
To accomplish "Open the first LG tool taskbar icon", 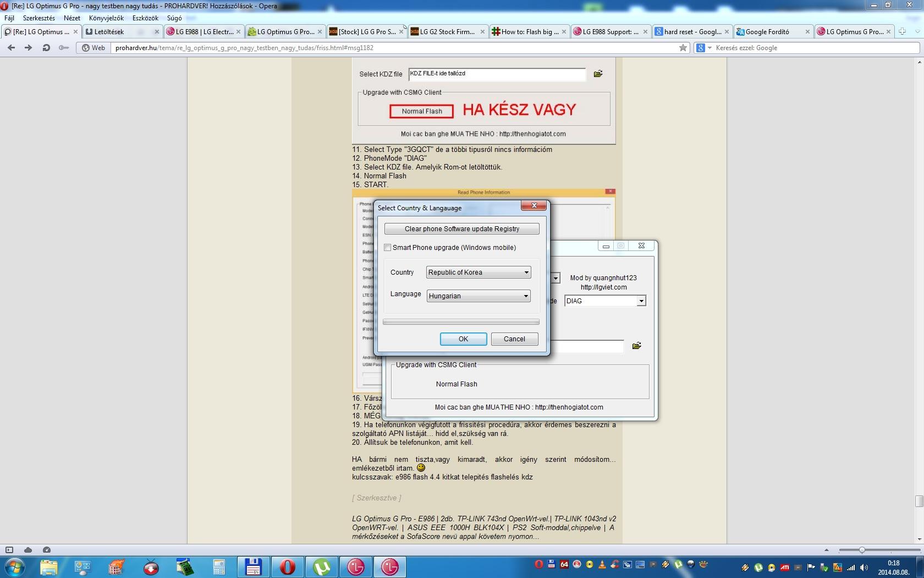I will pyautogui.click(x=355, y=566).
